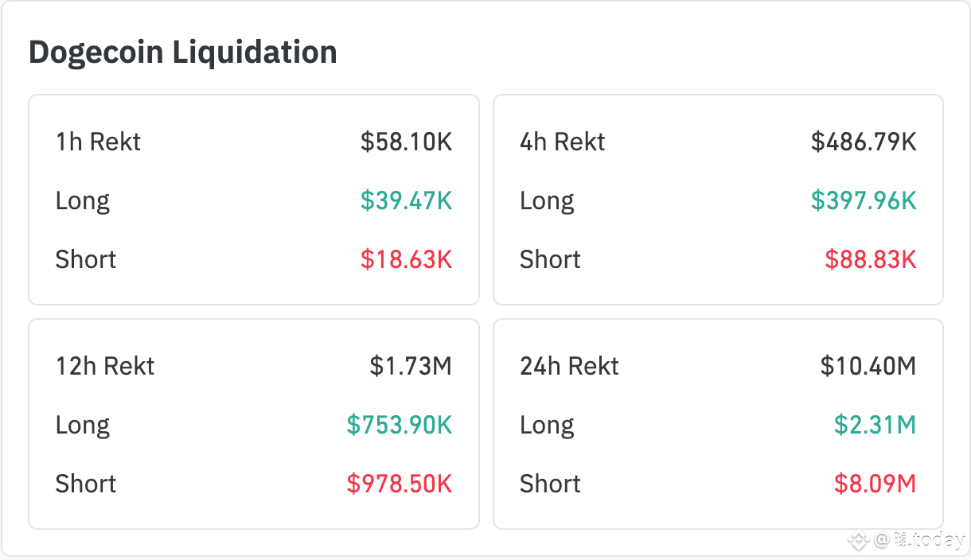Select the 12h Rekt label
The image size is (971, 560).
point(105,367)
